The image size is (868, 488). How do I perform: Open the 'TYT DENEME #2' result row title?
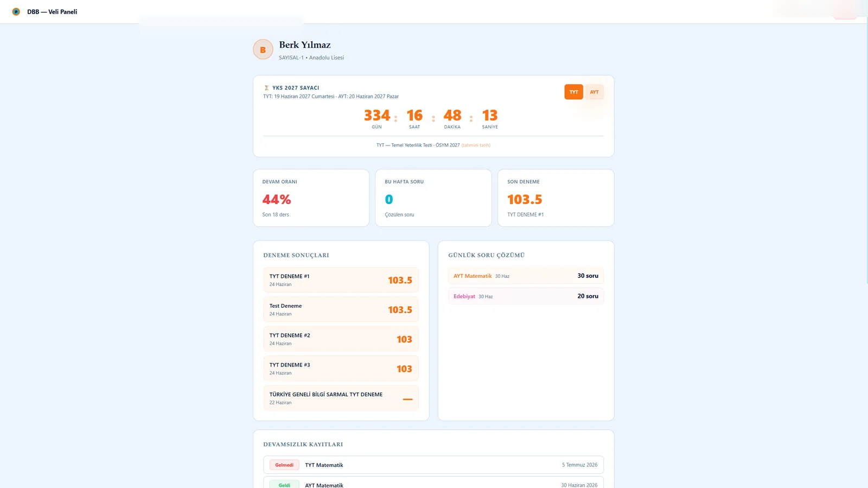pos(290,335)
